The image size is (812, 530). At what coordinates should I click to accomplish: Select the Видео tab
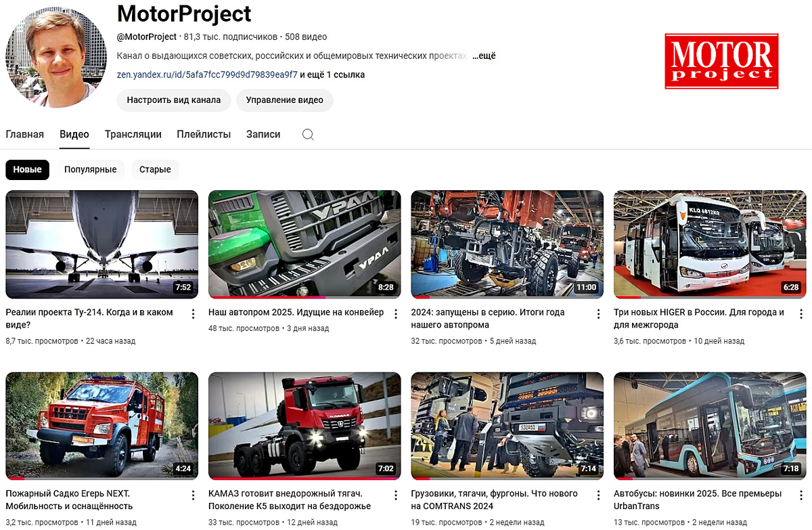[74, 134]
